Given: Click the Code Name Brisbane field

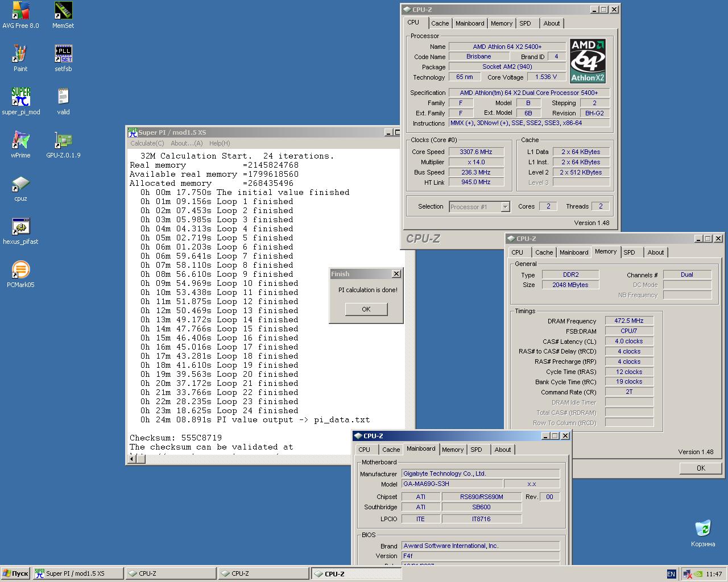Looking at the screenshot, I should [x=478, y=56].
